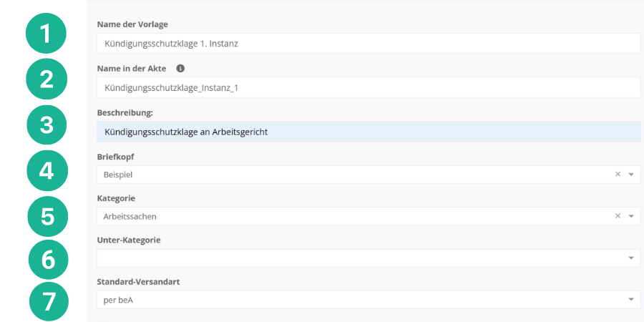Screen dimensions: 644x322
Task: Click the info icon beside Name in der Akte
Action: click(x=180, y=69)
